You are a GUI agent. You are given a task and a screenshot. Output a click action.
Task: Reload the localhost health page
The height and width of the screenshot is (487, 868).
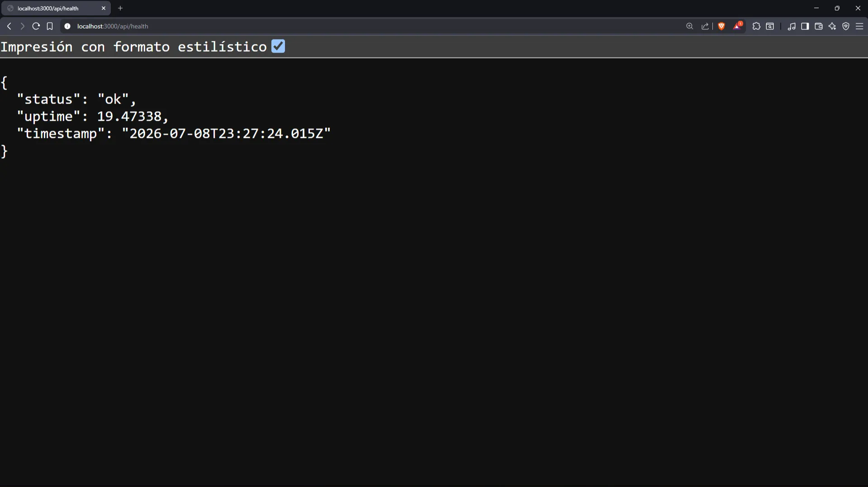[36, 26]
